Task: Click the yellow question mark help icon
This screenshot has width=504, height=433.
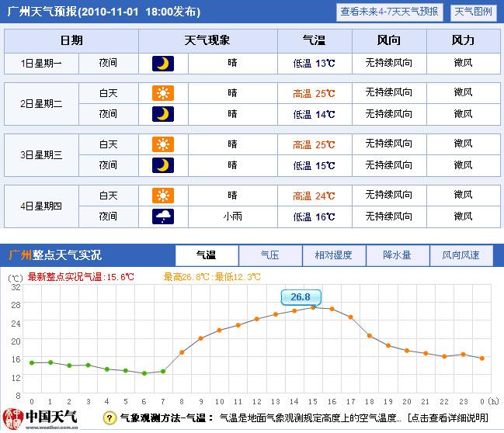Action: 110,418
